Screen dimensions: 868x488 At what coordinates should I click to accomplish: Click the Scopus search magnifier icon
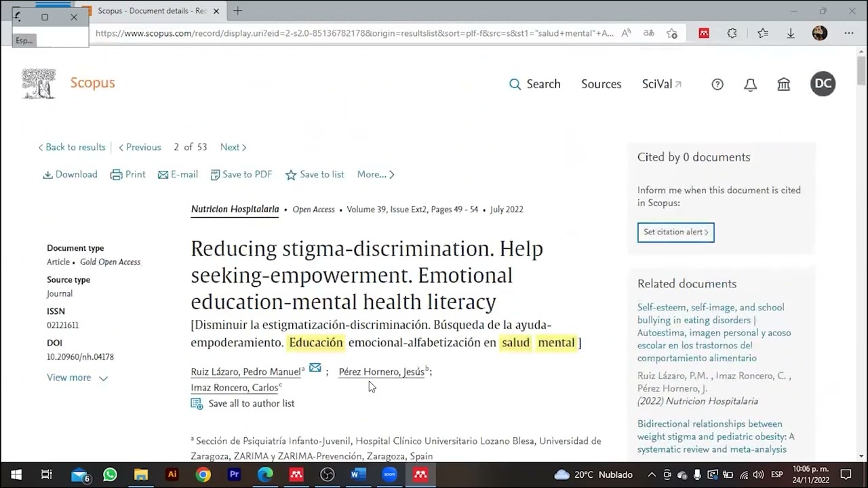(515, 84)
